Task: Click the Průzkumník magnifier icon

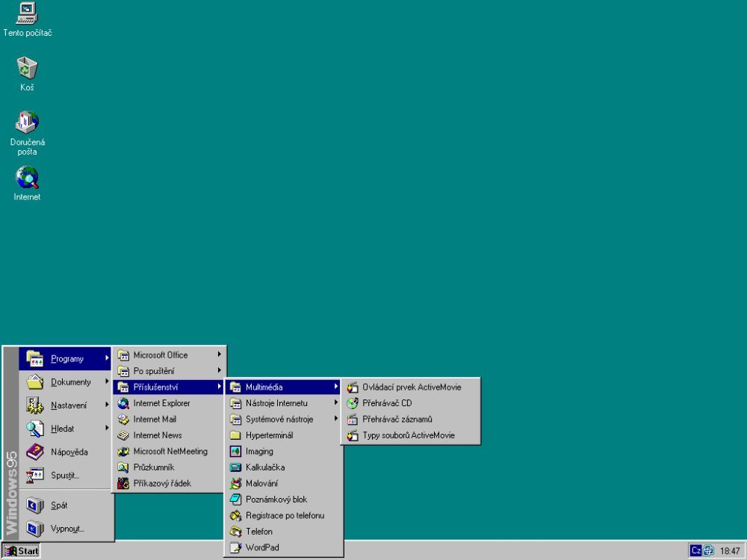Action: point(123,467)
